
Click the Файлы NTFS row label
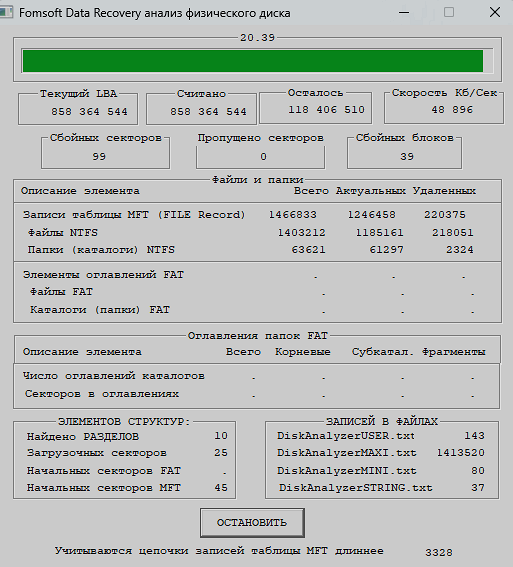pos(63,233)
